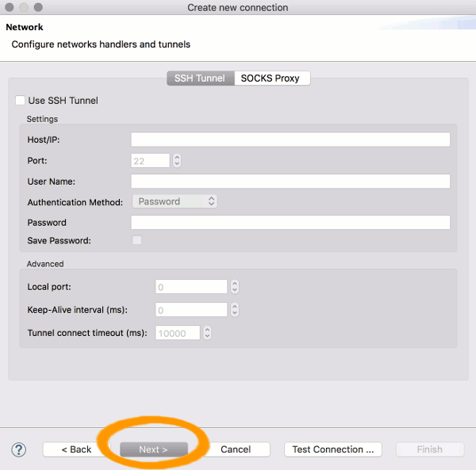Click the Finish button
Image resolution: width=476 pixels, height=470 pixels.
(x=430, y=449)
